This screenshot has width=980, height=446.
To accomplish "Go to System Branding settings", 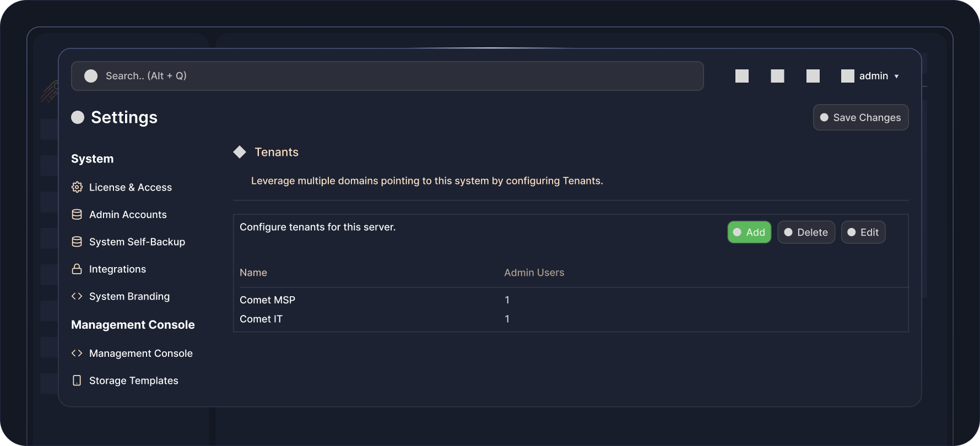I will pyautogui.click(x=129, y=296).
